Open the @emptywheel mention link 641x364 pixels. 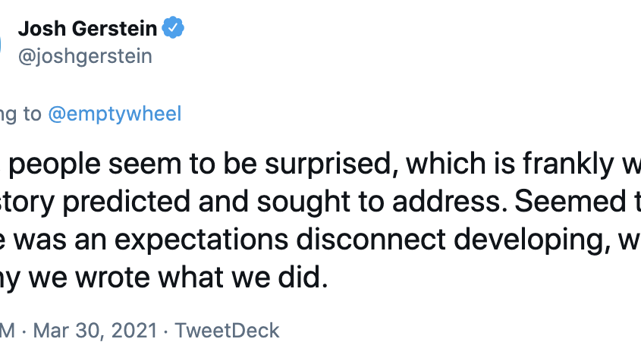coord(115,114)
